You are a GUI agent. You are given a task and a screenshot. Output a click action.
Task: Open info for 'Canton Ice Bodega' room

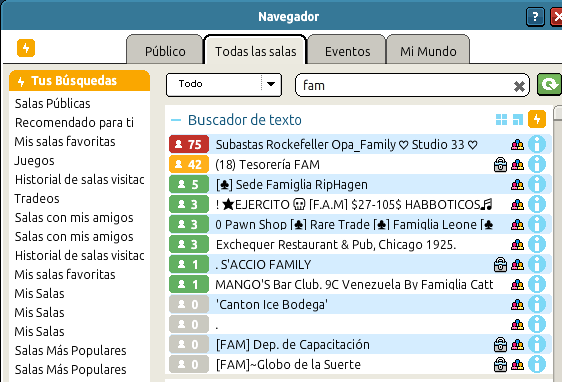pos(537,304)
